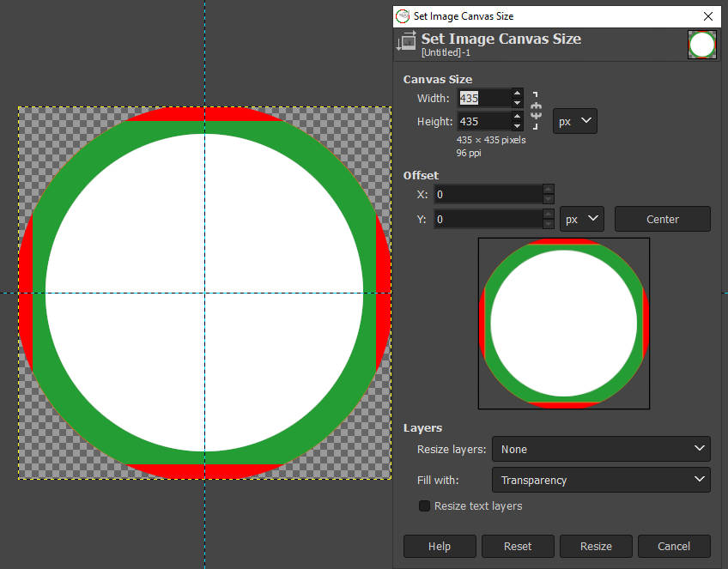Decrease canvas Height with down arrow
Screen dimensions: 728x569
(517, 126)
